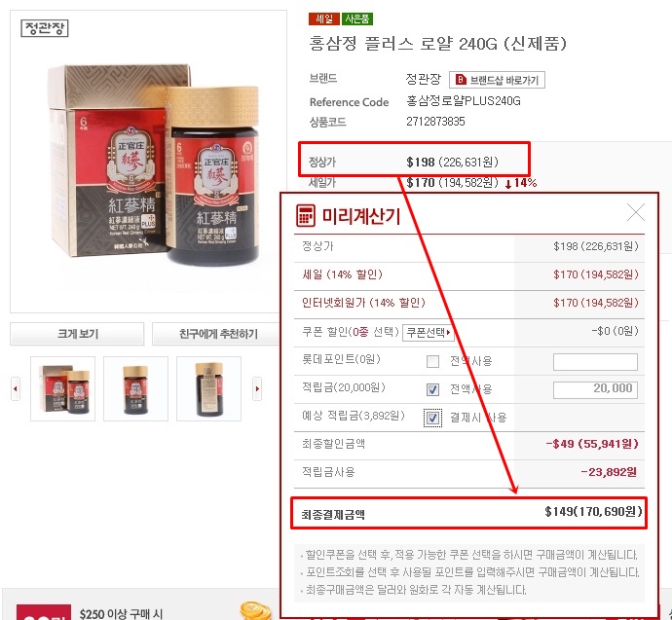Click the 세일 red badge
Viewport: 672px width, 620px height.
[324, 18]
